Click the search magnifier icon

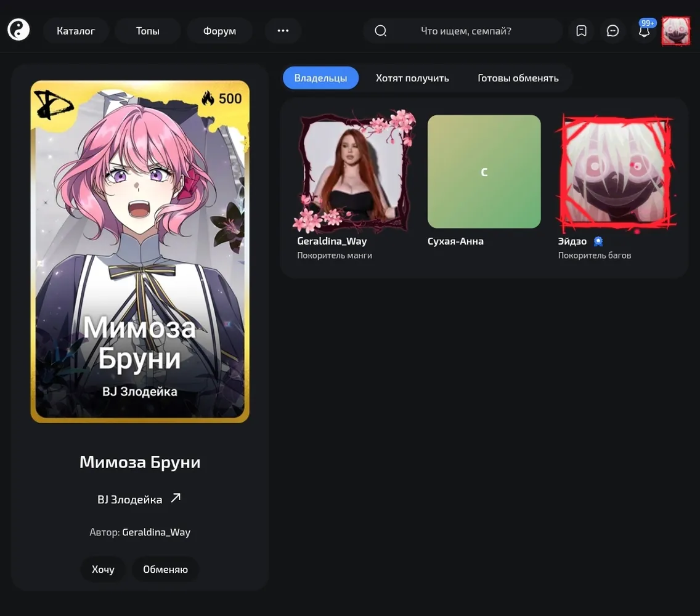380,31
